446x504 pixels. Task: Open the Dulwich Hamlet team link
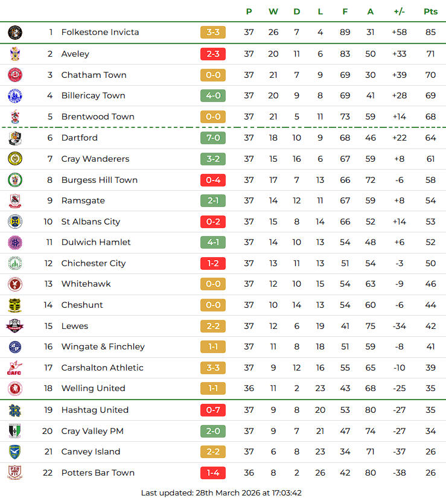point(96,242)
